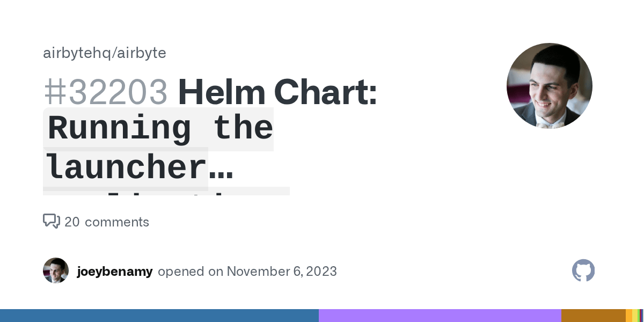Click the Helm Chart: title text
644x322 pixels.
(277, 92)
